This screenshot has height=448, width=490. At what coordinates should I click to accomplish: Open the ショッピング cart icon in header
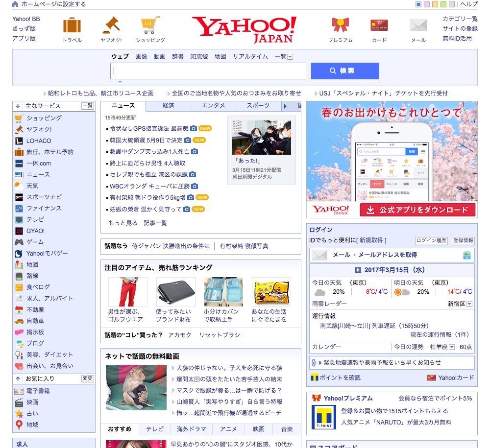150,25
